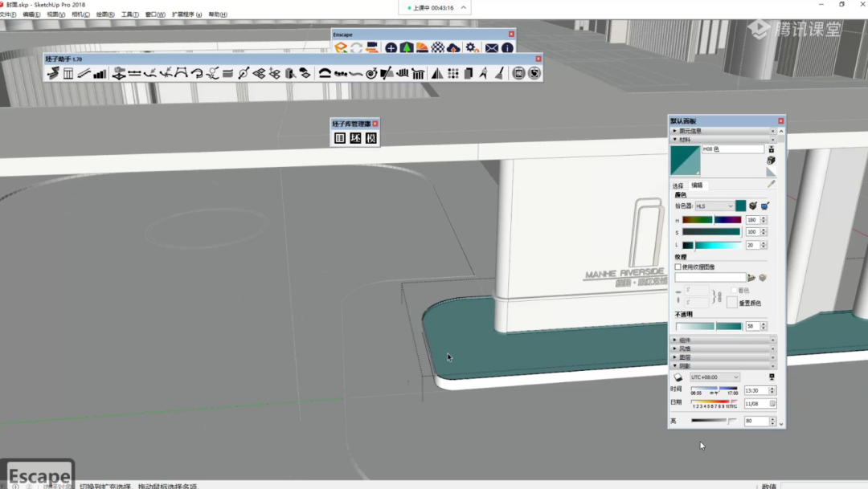Click the H08 色 material name field
Viewport: 868px width, 489px height.
(x=733, y=149)
